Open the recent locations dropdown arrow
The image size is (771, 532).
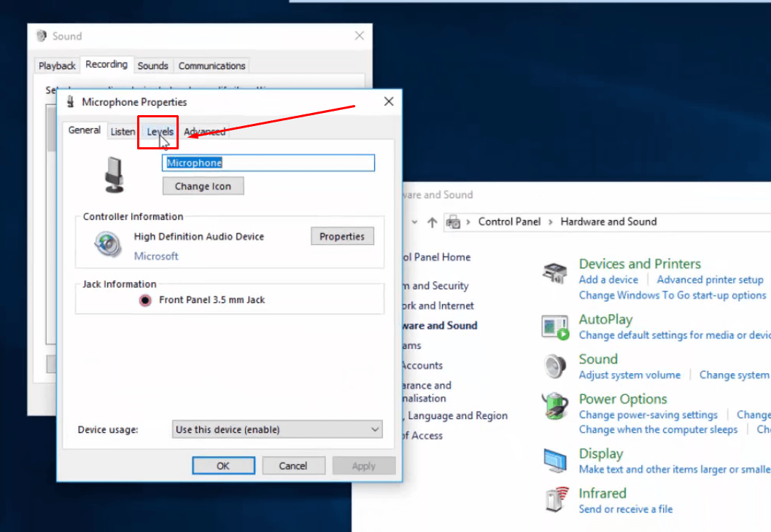coord(414,221)
